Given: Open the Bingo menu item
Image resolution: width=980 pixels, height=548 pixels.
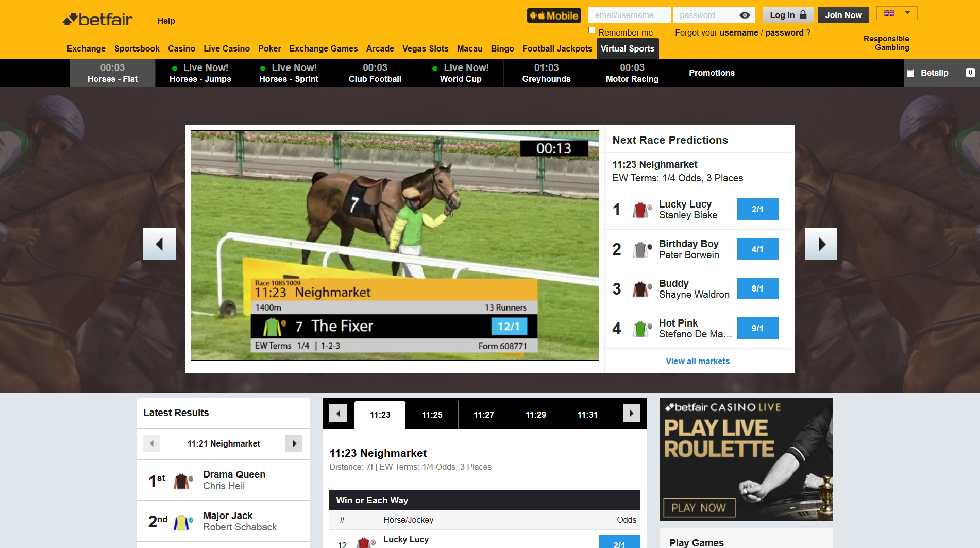Looking at the screenshot, I should (502, 49).
